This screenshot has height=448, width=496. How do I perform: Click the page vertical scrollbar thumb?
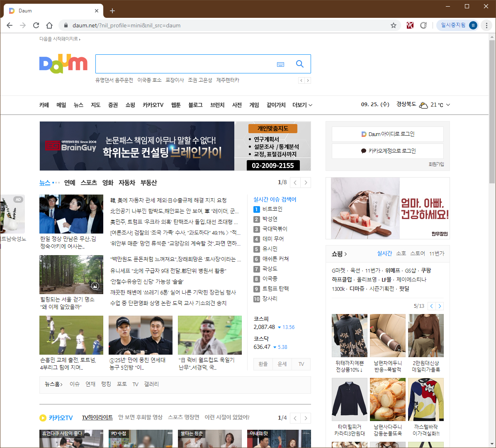pos(492,112)
